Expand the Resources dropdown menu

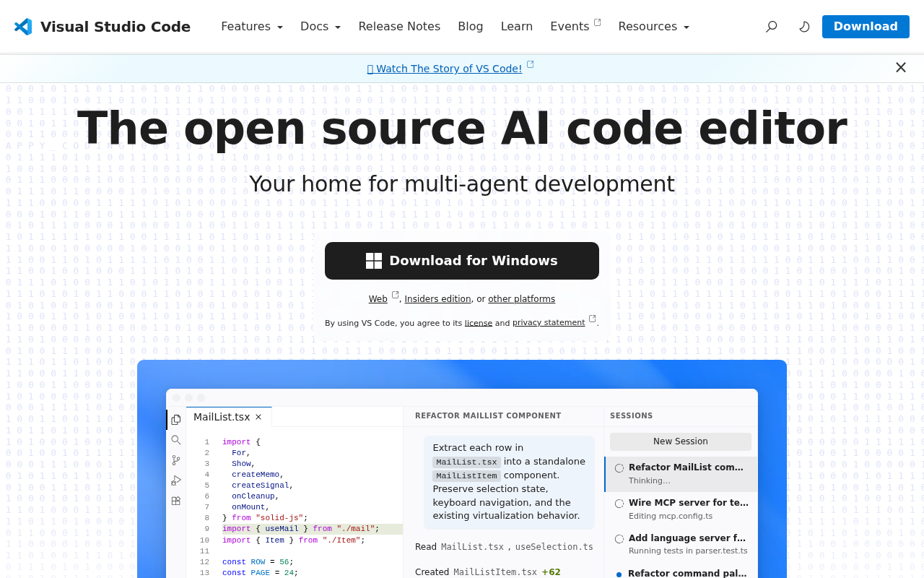coord(654,27)
